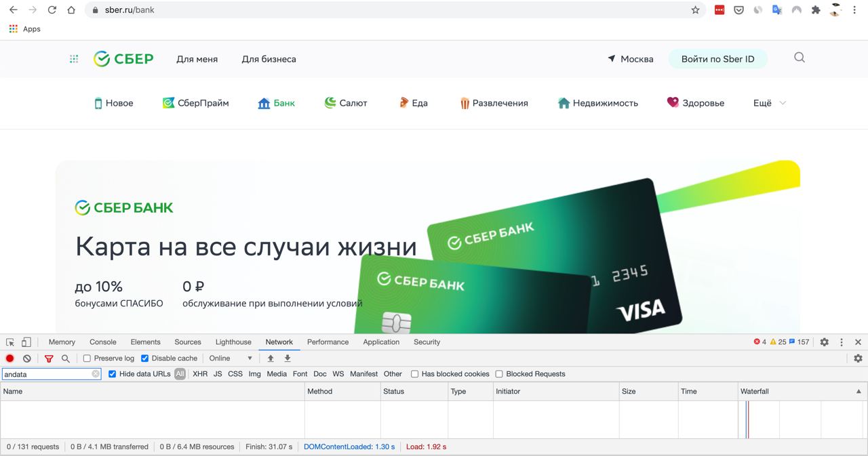
Task: Bookmark this page with the star icon
Action: pyautogui.click(x=695, y=10)
